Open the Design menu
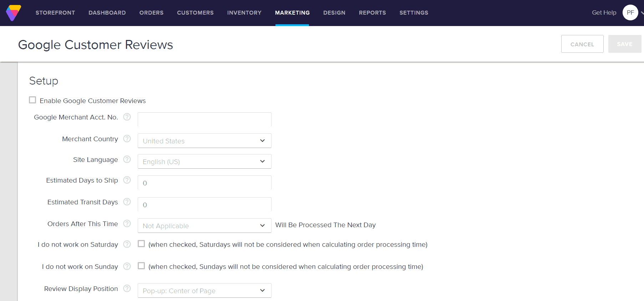644x301 pixels. pos(334,13)
